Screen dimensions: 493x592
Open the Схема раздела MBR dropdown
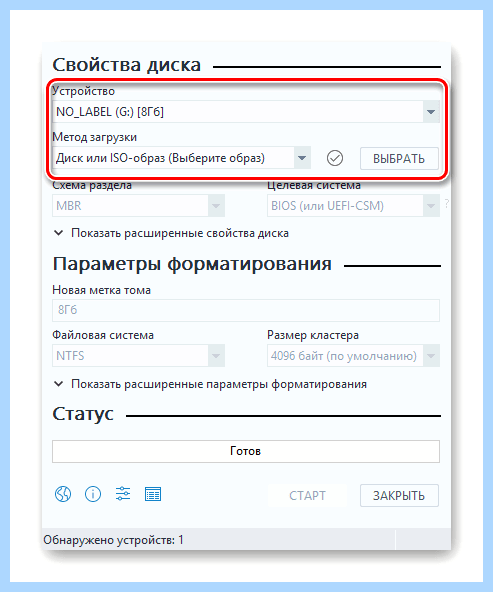click(139, 206)
